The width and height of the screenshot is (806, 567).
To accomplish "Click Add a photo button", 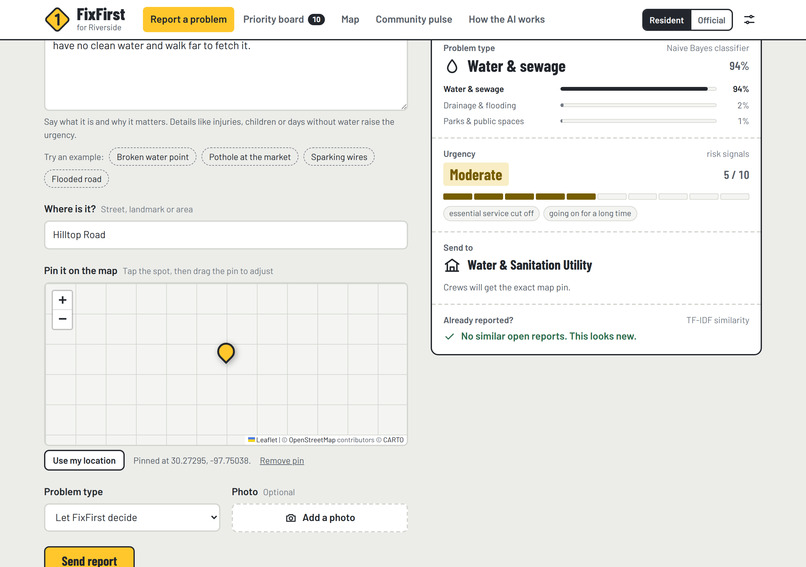I will pos(320,518).
